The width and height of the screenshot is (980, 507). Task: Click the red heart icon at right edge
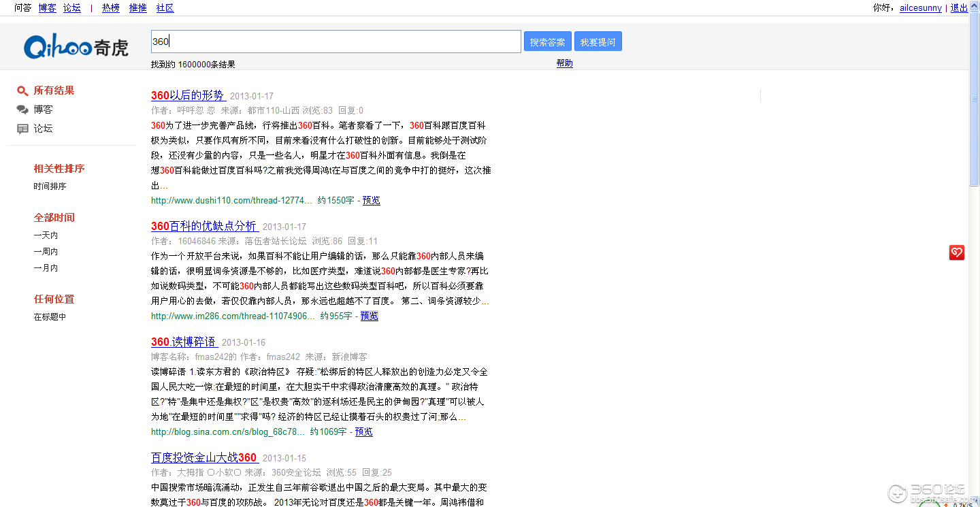tap(957, 252)
